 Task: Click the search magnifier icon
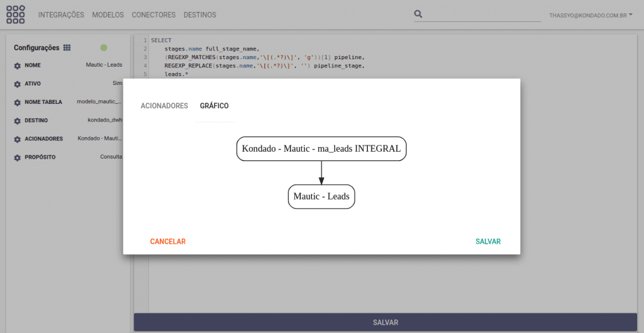tap(419, 14)
